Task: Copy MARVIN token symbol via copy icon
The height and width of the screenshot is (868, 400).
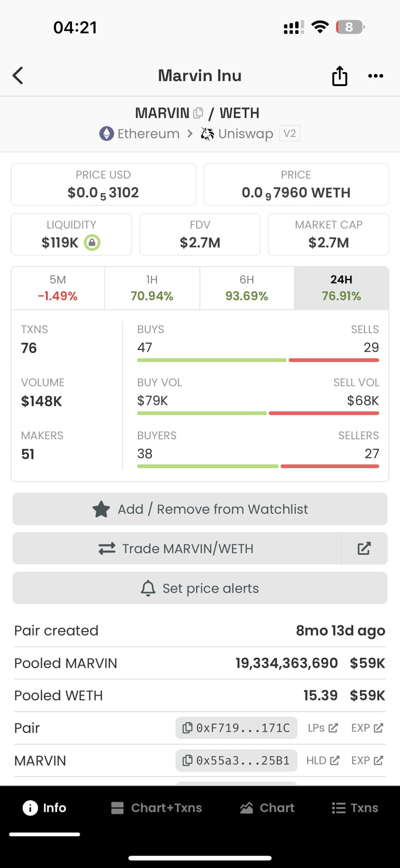Action: (198, 113)
